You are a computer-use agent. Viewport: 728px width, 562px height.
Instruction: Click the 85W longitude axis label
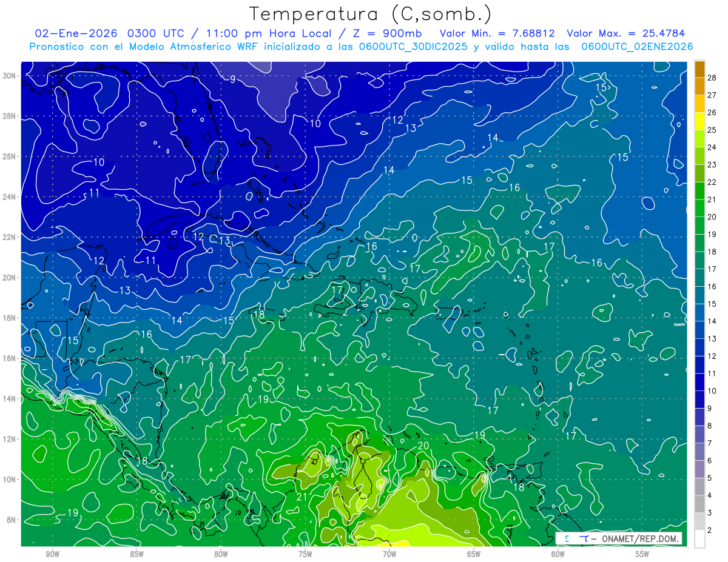[x=136, y=554]
